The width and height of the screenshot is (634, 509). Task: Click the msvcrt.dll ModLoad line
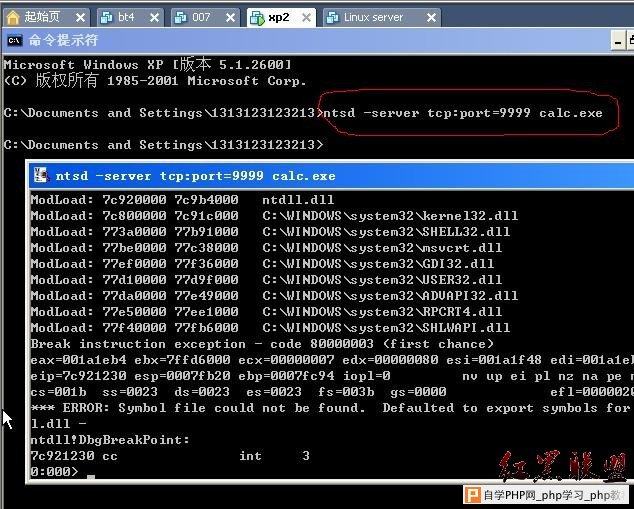click(x=266, y=247)
